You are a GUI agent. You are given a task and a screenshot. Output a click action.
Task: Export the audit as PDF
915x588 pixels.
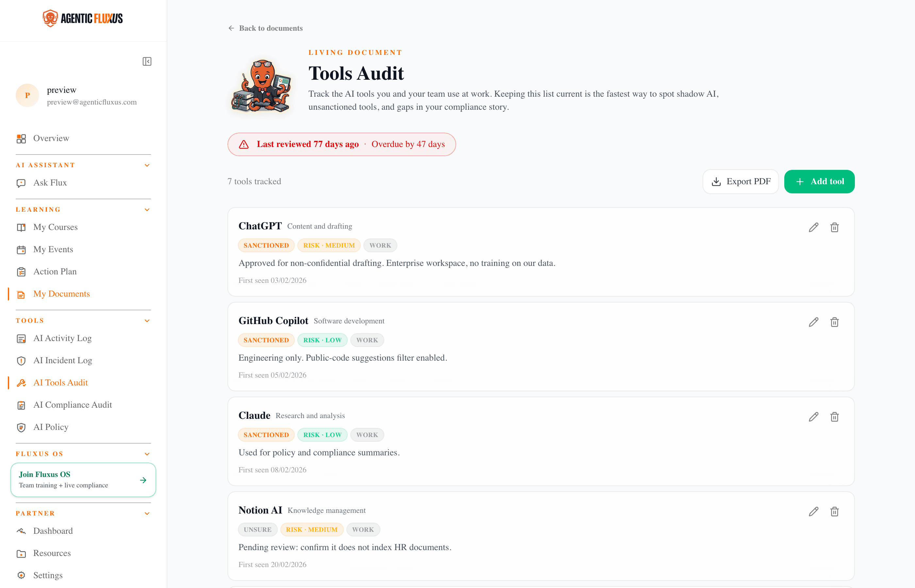pyautogui.click(x=740, y=182)
